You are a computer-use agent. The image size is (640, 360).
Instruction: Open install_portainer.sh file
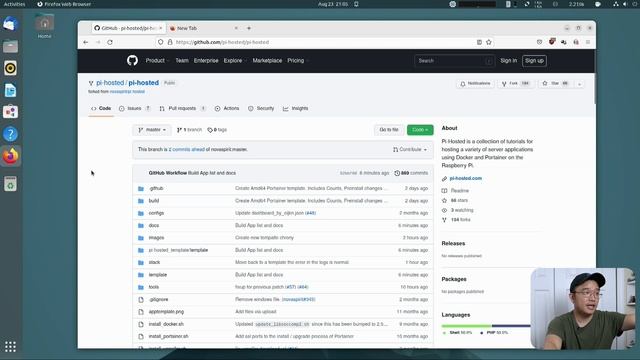click(x=169, y=336)
